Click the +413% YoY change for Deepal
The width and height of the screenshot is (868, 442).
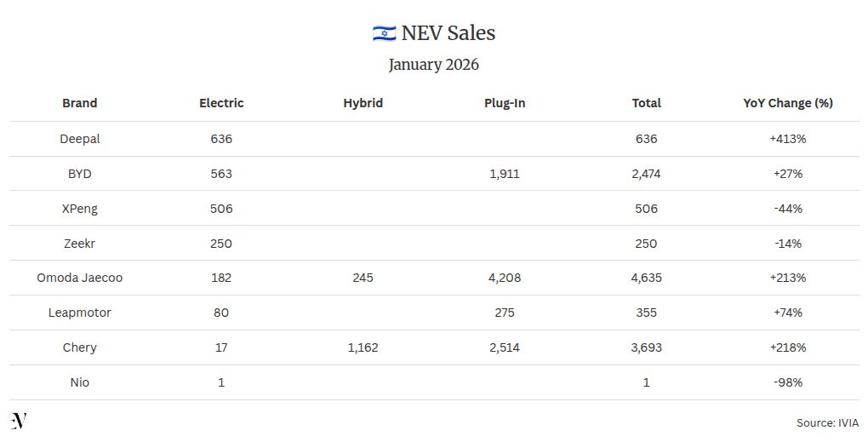788,139
